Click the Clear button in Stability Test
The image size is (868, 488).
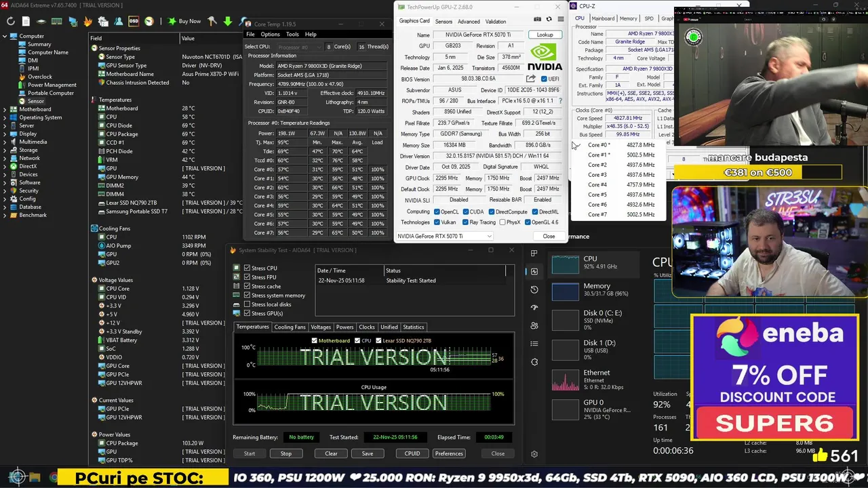[331, 453]
